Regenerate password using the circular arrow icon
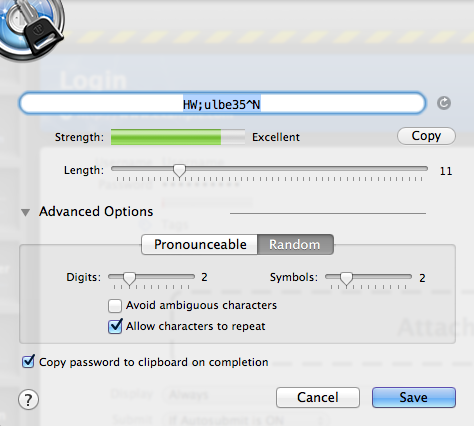Viewport: 474px width, 426px height. point(444,103)
